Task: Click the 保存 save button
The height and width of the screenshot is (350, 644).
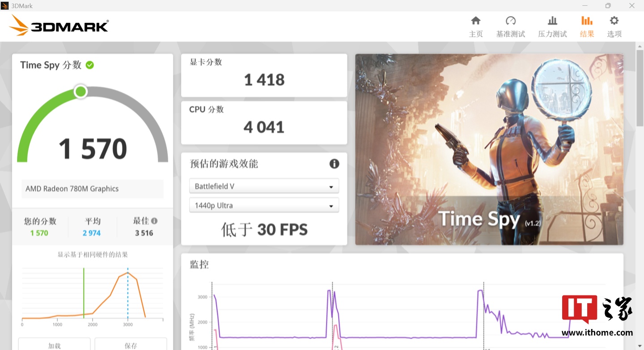Action: pyautogui.click(x=131, y=345)
